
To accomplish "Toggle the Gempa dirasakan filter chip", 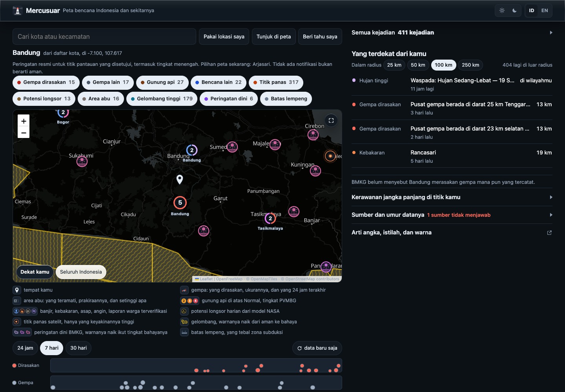I will point(46,82).
